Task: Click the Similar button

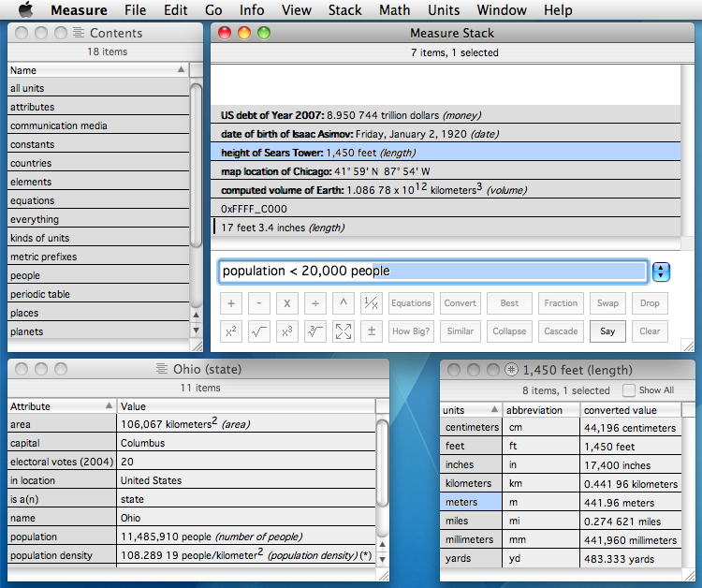Action: [461, 331]
